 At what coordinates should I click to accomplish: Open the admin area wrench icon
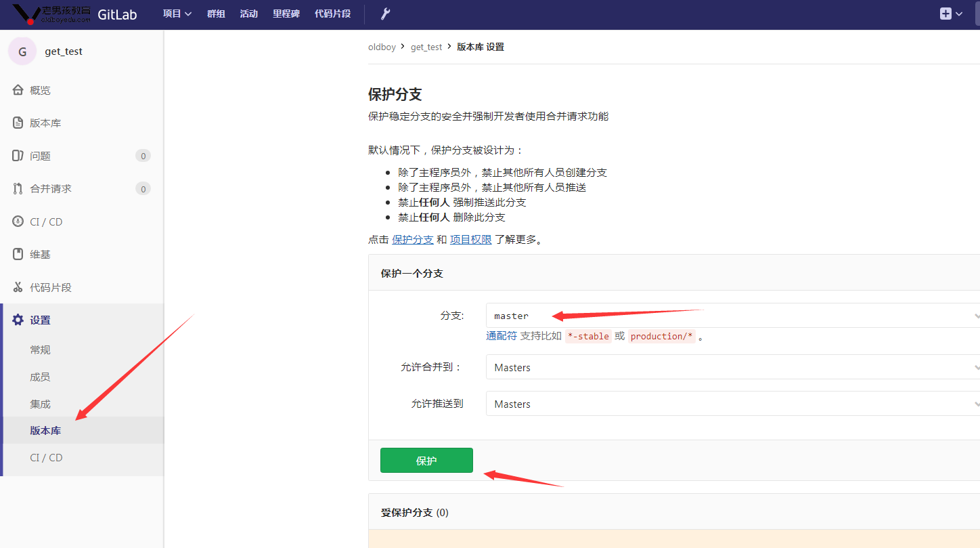tap(386, 14)
